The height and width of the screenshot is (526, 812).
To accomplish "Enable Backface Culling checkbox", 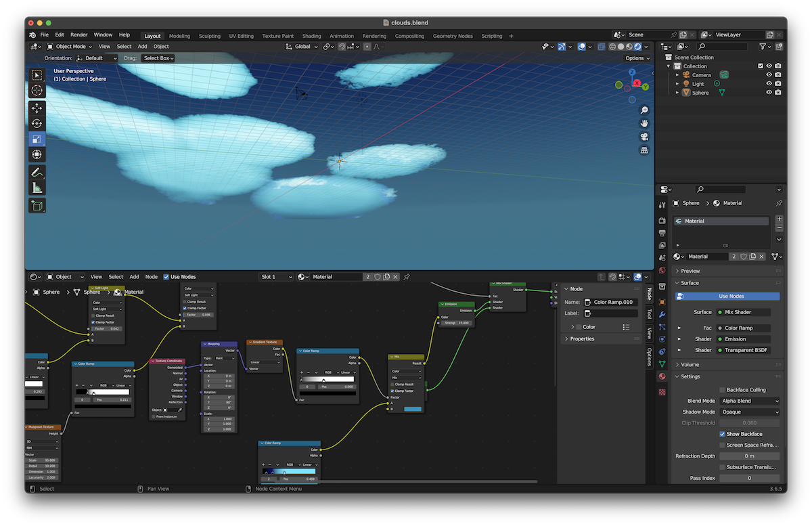I will point(722,390).
